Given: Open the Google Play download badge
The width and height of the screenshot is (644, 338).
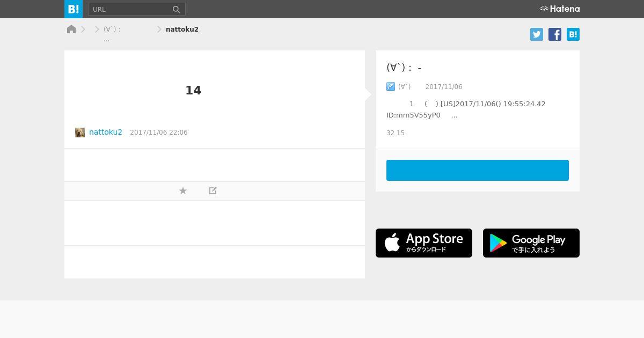Looking at the screenshot, I should click(531, 243).
